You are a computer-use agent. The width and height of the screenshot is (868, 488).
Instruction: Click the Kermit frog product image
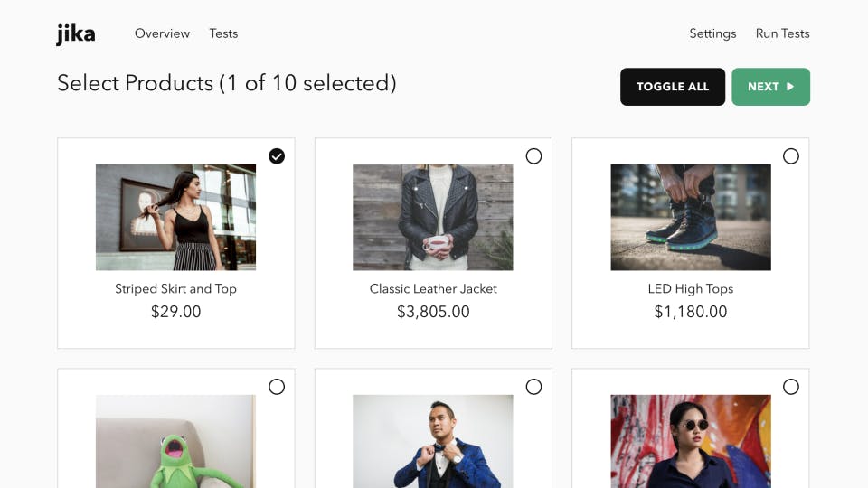coord(175,441)
